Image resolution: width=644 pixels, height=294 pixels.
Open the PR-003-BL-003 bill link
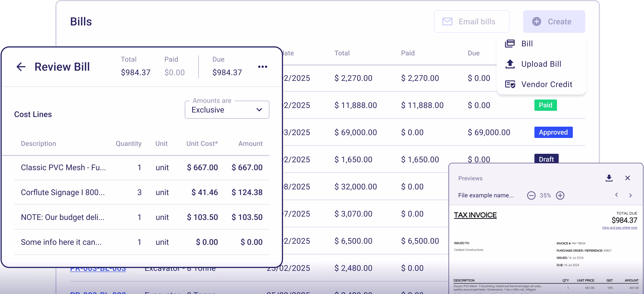pos(98,269)
